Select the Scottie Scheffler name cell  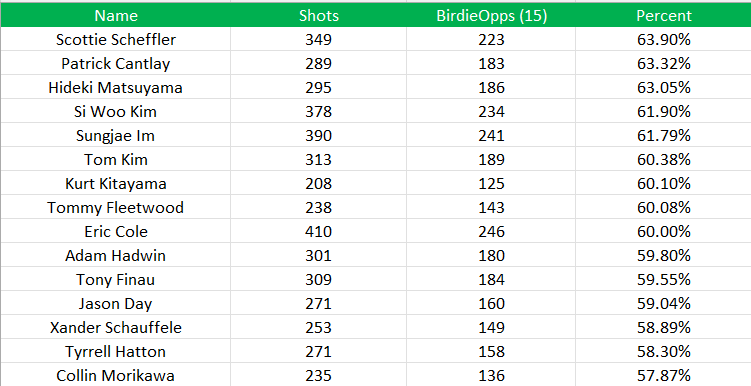click(115, 39)
